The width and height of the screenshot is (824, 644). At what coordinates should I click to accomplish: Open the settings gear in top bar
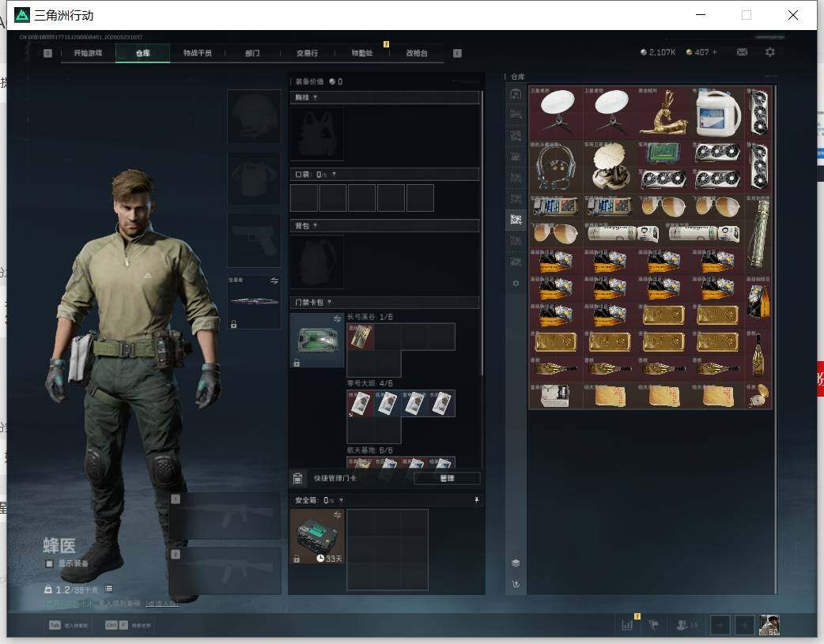[770, 52]
